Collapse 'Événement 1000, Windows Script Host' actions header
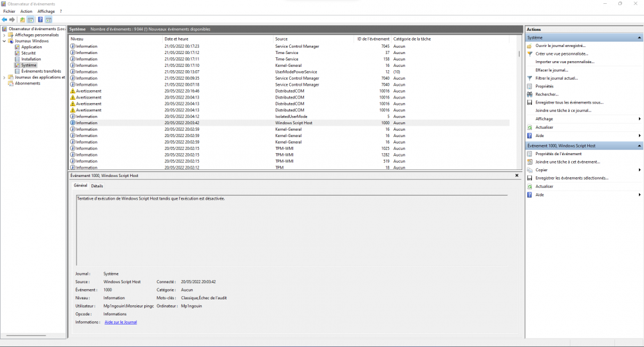Screen dimensions: 644x347 pyautogui.click(x=639, y=145)
